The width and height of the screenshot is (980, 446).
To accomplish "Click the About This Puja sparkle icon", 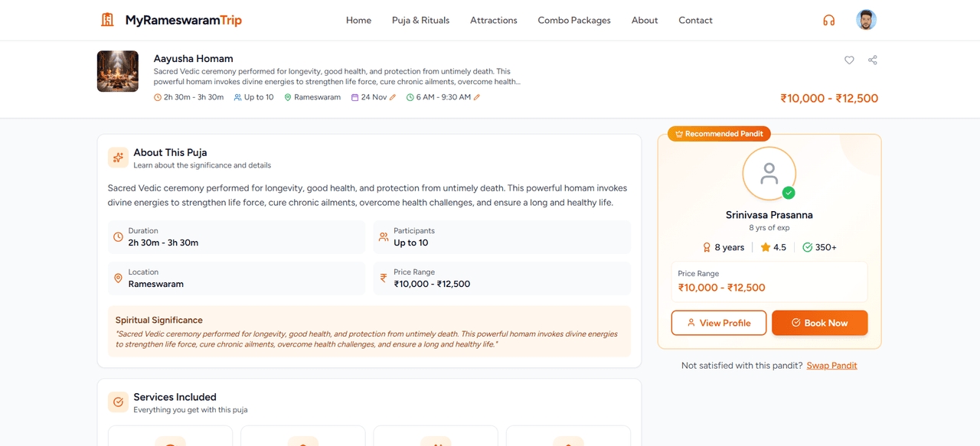I will (x=118, y=158).
